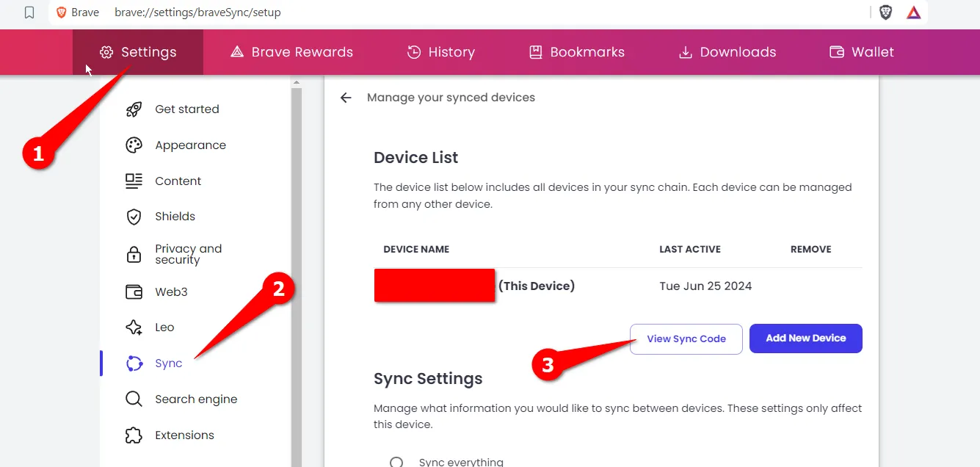Image resolution: width=980 pixels, height=467 pixels.
Task: Click the Add New Device button
Action: click(806, 339)
